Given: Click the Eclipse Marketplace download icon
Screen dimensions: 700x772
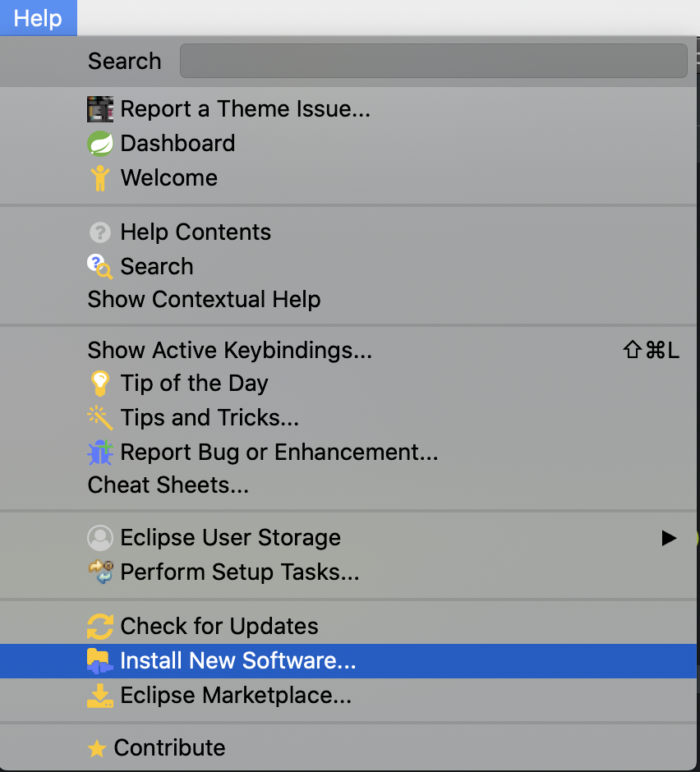Looking at the screenshot, I should pyautogui.click(x=99, y=695).
